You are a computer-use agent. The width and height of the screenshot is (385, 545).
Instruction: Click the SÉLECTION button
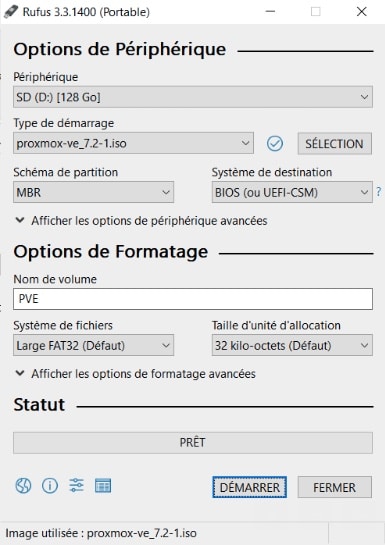click(335, 144)
